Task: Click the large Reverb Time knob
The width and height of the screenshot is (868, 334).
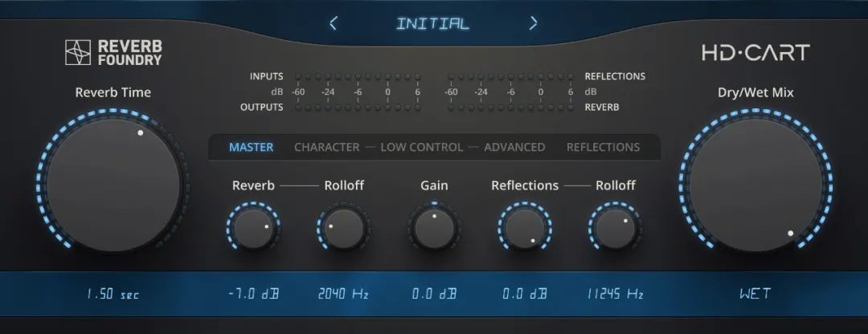Action: click(x=113, y=184)
